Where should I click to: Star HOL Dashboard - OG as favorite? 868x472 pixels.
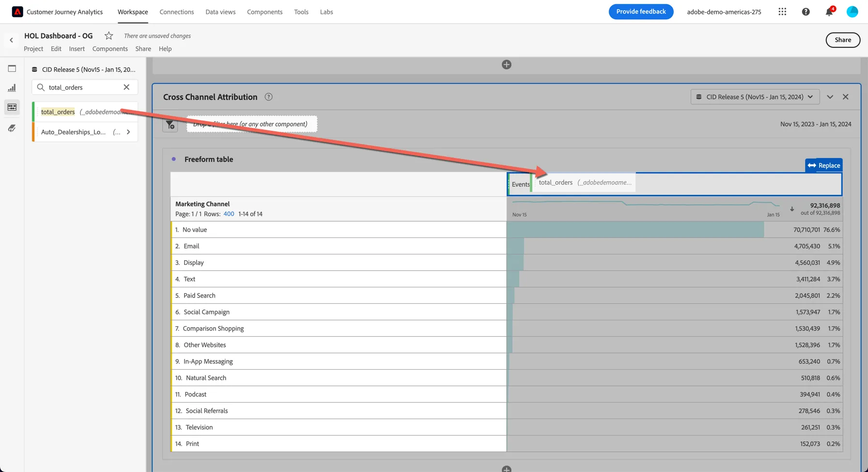click(109, 36)
